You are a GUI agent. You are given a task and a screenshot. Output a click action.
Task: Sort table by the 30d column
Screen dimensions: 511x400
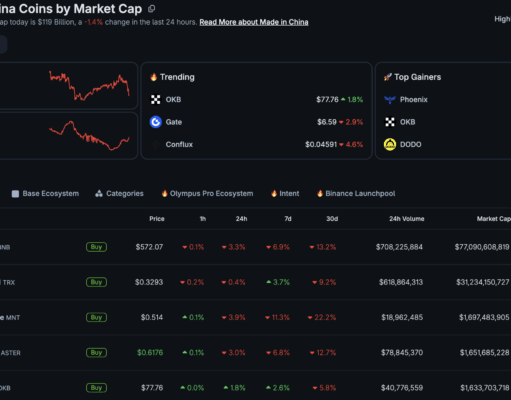pos(332,219)
